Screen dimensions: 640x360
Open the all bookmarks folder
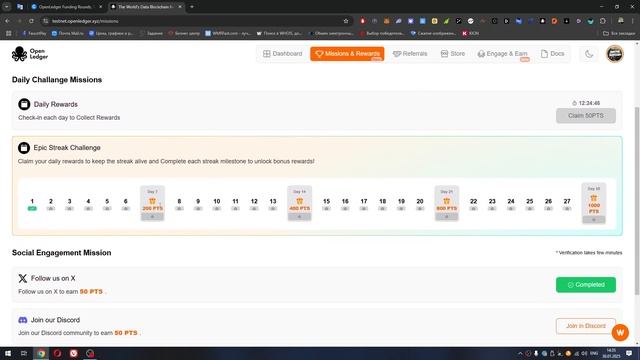point(619,33)
